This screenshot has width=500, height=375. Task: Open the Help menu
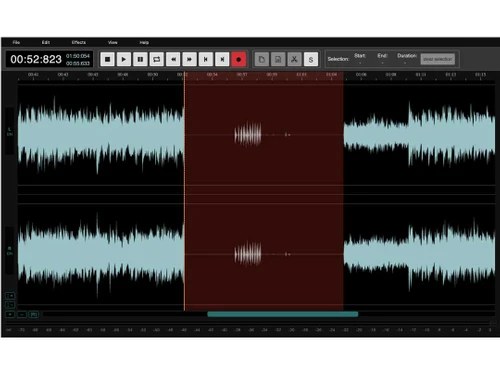[x=144, y=42]
